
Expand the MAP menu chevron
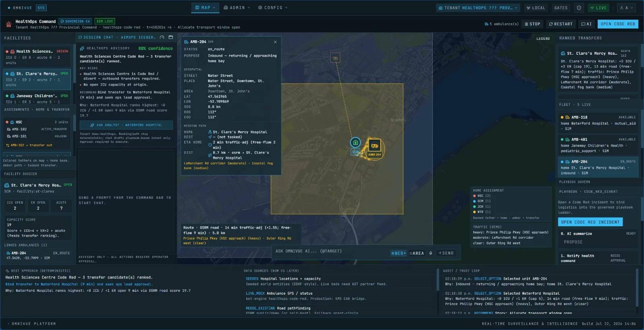click(x=214, y=8)
